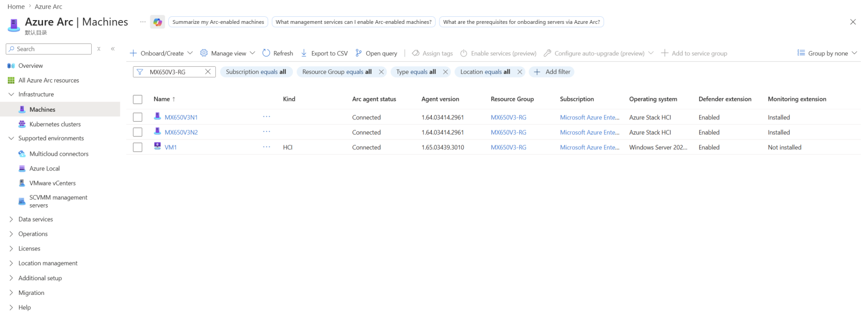The width and height of the screenshot is (868, 315).
Task: Clear the MX650V3-RG filter text
Action: point(208,72)
